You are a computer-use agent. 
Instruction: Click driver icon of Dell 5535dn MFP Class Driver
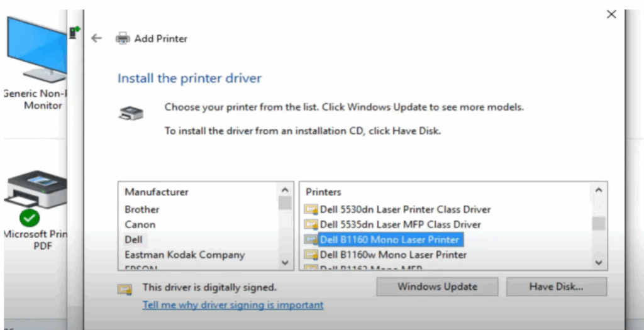(x=311, y=224)
